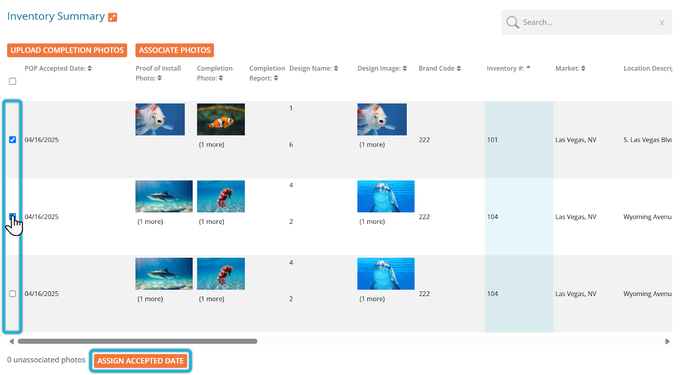Click Assign Accepted Date button

coord(141,361)
